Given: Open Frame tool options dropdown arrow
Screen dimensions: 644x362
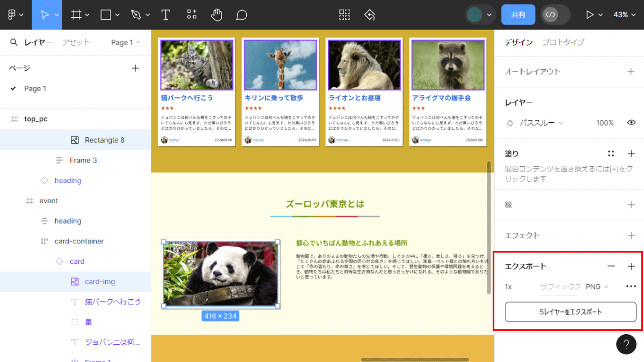Looking at the screenshot, I should [x=87, y=15].
